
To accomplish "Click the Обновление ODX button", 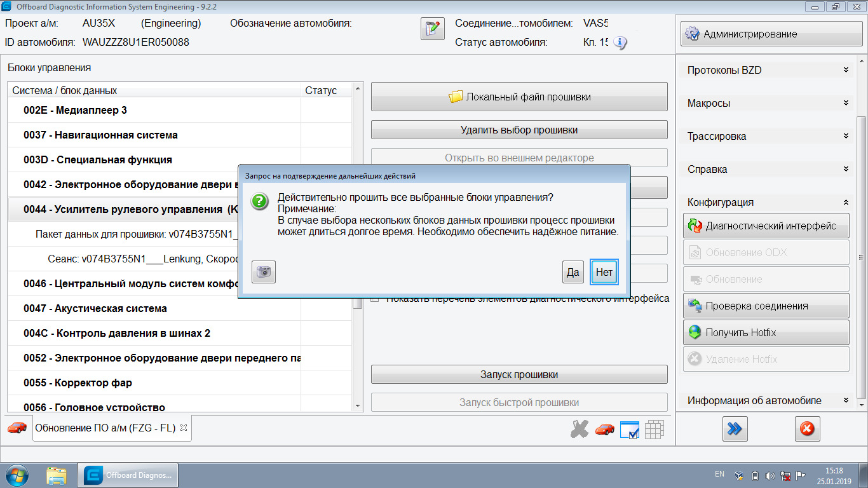I will pos(766,252).
